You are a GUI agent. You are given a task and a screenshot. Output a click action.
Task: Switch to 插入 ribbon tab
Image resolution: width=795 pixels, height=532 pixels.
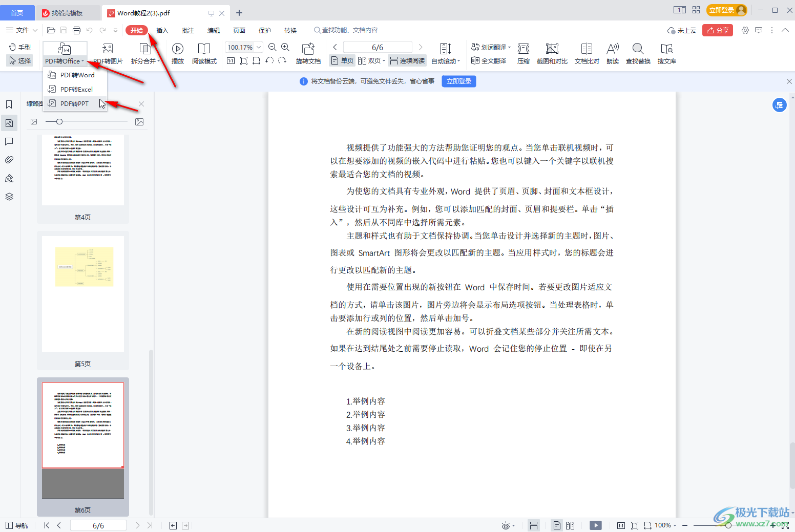(162, 30)
